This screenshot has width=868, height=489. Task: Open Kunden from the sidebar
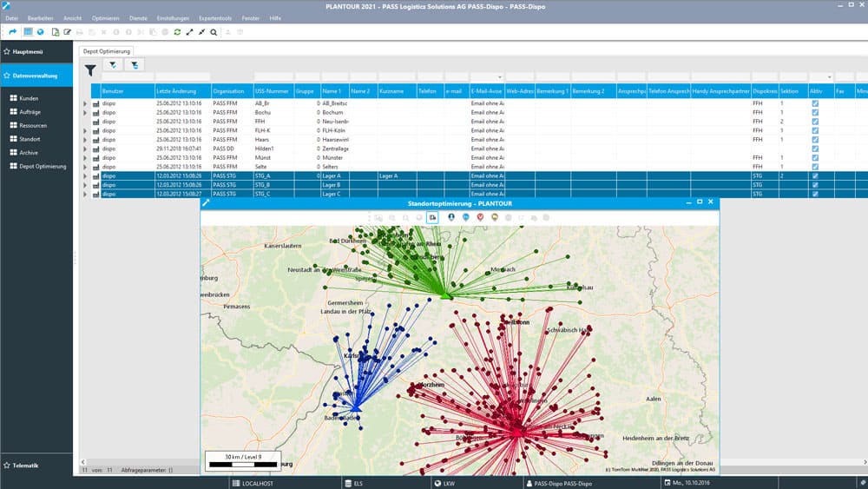(29, 98)
